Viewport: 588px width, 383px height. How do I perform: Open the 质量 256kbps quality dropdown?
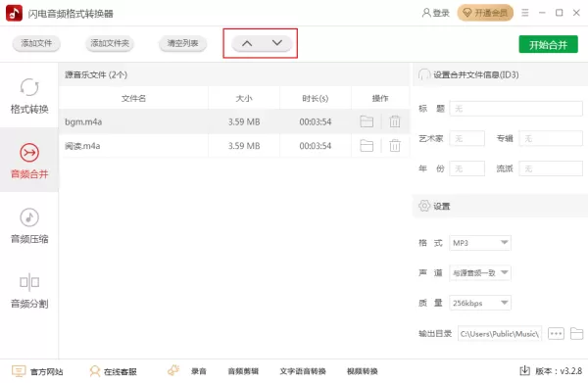[480, 303]
